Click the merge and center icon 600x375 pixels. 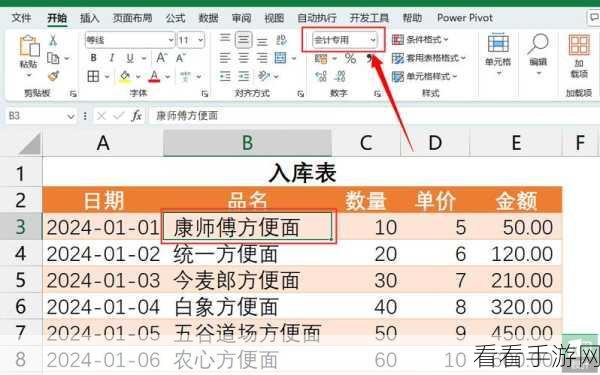coord(280,58)
